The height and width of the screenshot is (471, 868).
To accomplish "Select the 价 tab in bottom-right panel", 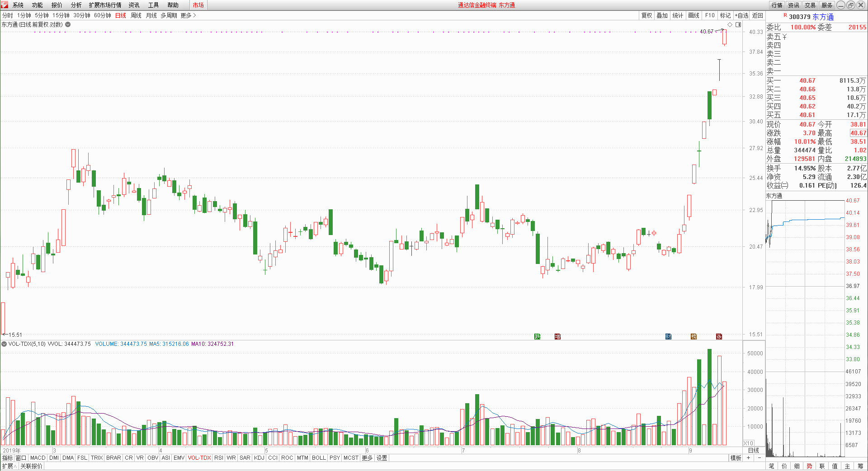I will tap(784, 466).
